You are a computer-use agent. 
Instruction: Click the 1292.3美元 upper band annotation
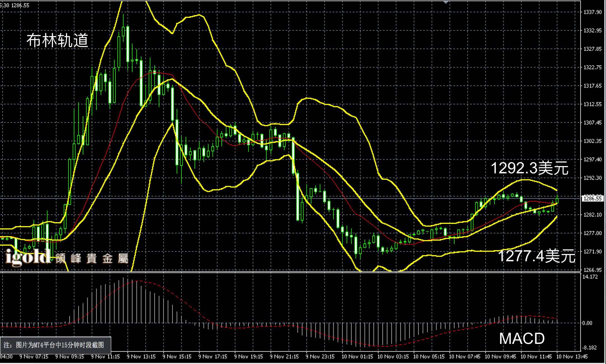click(529, 168)
